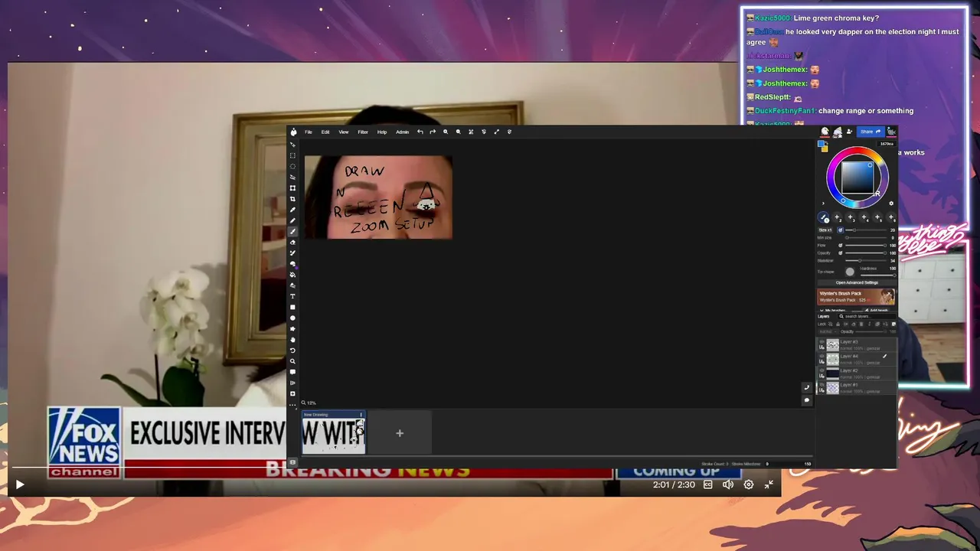Click the add user icon

coord(849,132)
